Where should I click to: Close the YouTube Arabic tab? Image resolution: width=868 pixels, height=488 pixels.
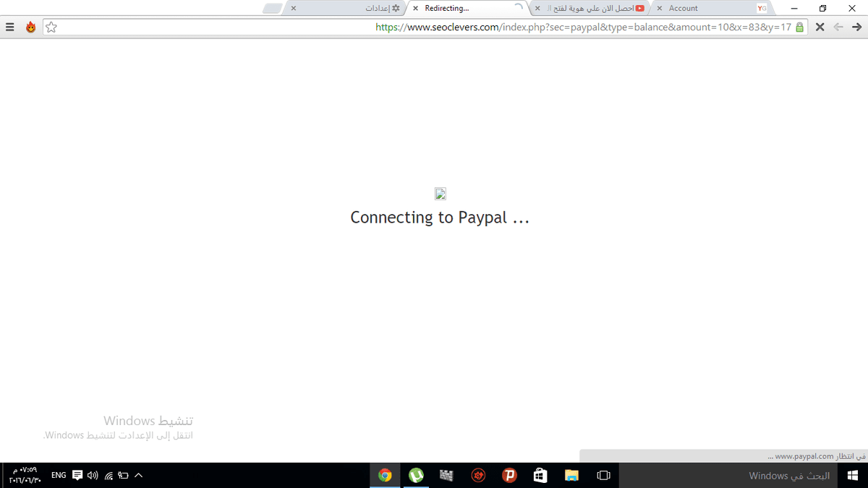[x=537, y=9]
